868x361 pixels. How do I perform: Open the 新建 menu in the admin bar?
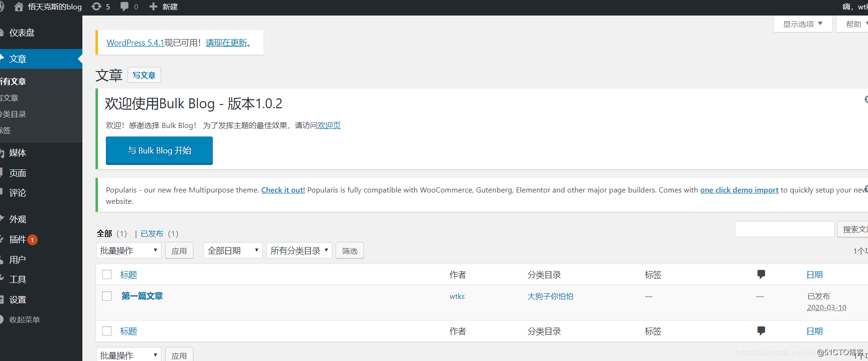(163, 7)
